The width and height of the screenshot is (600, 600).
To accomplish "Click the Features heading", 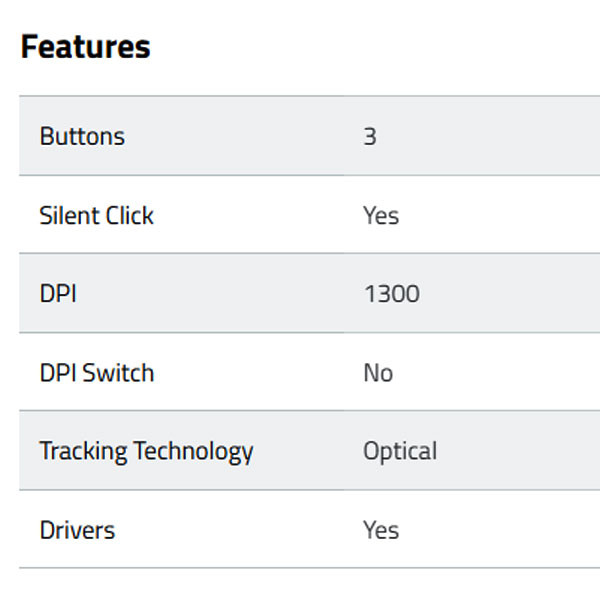I will (85, 47).
